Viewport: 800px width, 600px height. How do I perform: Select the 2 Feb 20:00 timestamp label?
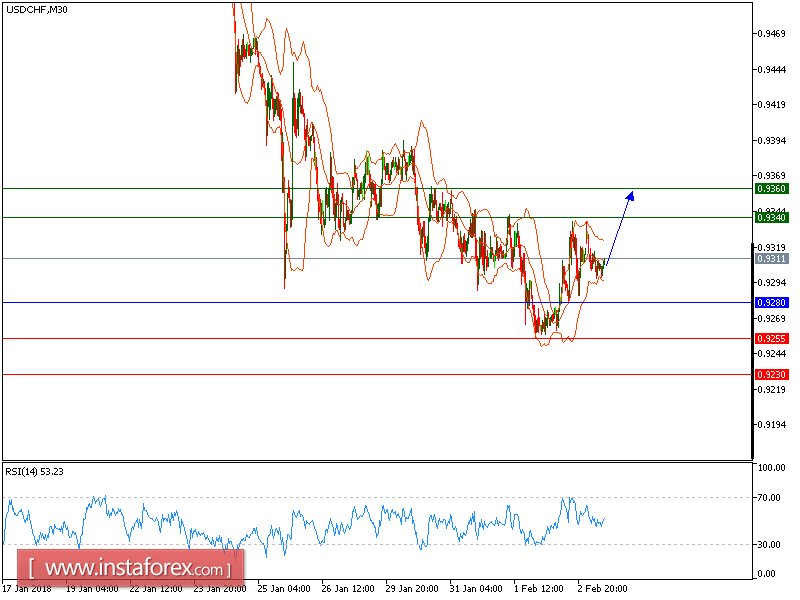[601, 589]
